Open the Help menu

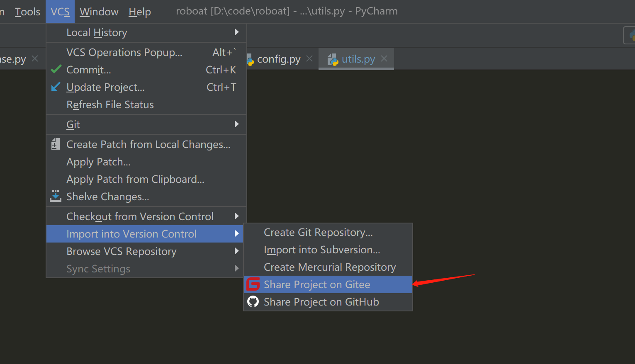140,12
